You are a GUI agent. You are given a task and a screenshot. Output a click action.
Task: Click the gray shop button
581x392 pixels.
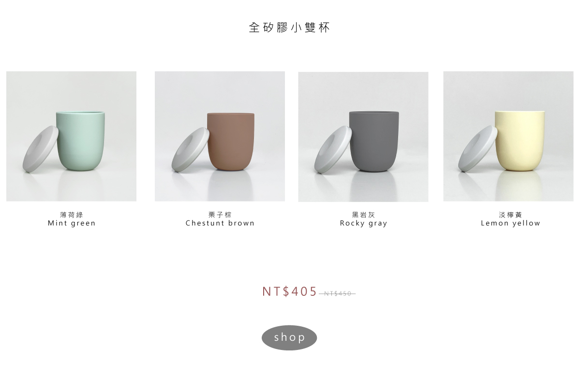point(289,337)
